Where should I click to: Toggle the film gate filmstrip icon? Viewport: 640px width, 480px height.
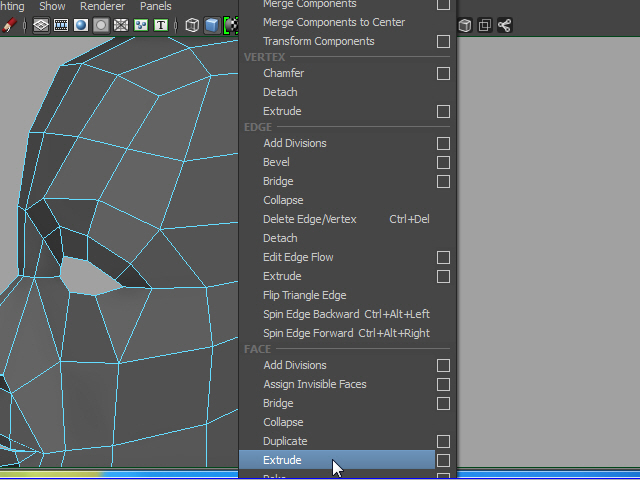[x=61, y=25]
